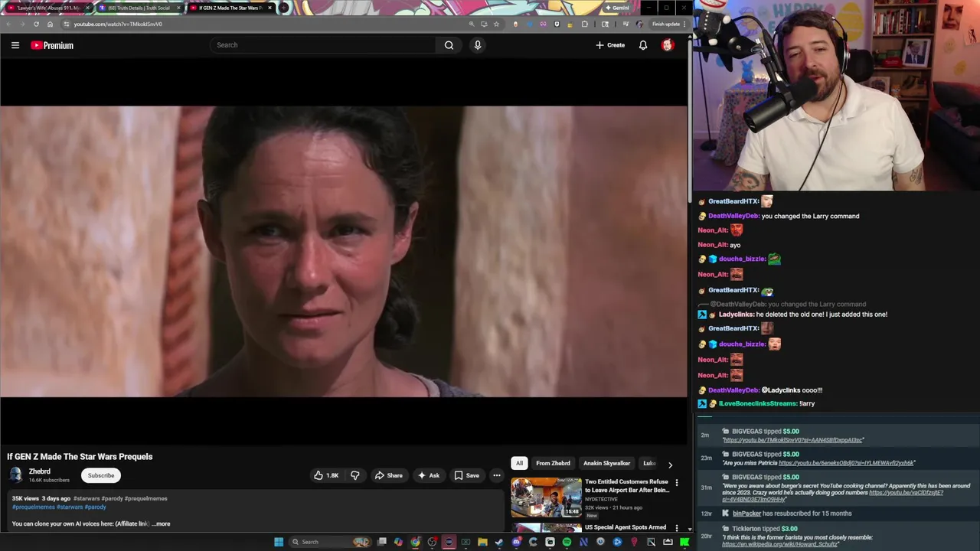Open the Gemini button in Chrome
Image resolution: width=980 pixels, height=551 pixels.
pos(617,8)
